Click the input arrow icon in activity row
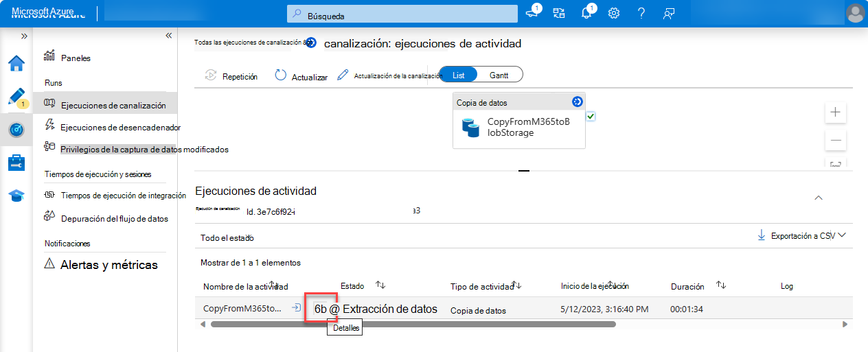Screen dimensions: 868x352 pos(295,308)
